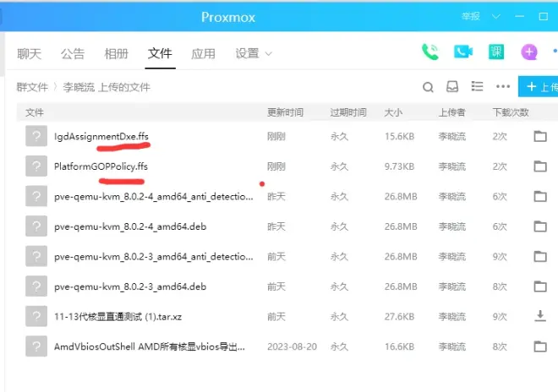Open the green class (课) icon

[x=496, y=52]
